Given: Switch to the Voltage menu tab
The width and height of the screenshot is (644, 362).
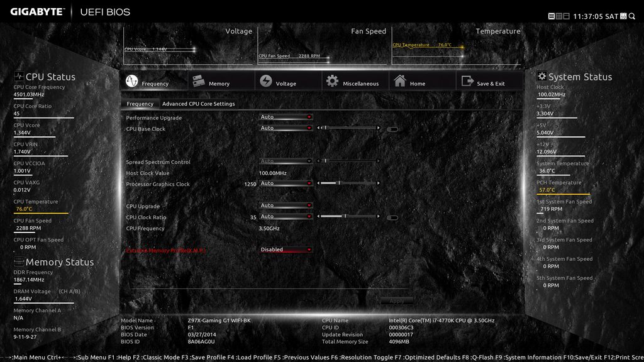Looking at the screenshot, I should pos(288,81).
